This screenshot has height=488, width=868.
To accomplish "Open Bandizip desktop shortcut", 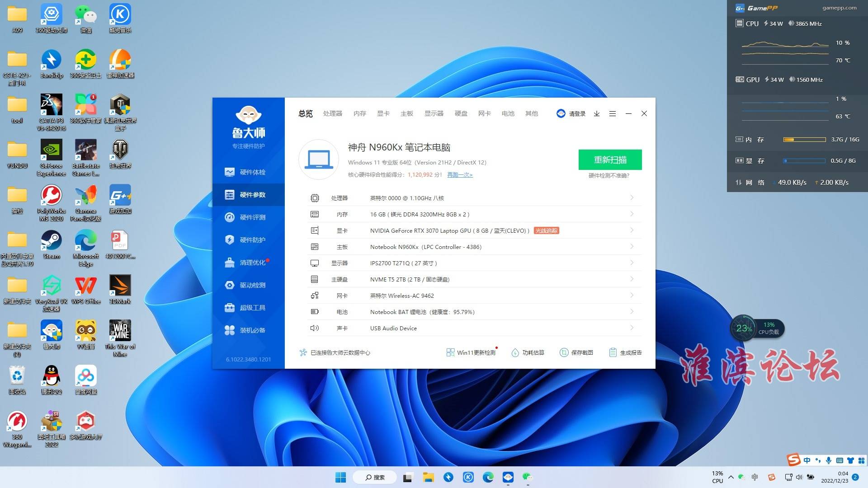I will tap(52, 64).
